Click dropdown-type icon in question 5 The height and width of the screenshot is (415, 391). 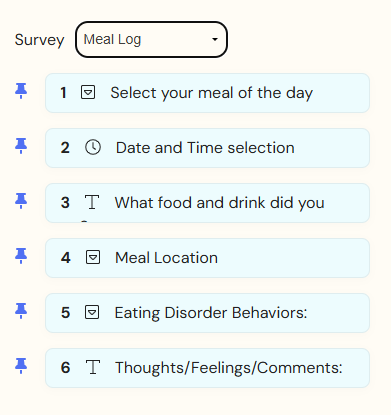click(x=92, y=312)
